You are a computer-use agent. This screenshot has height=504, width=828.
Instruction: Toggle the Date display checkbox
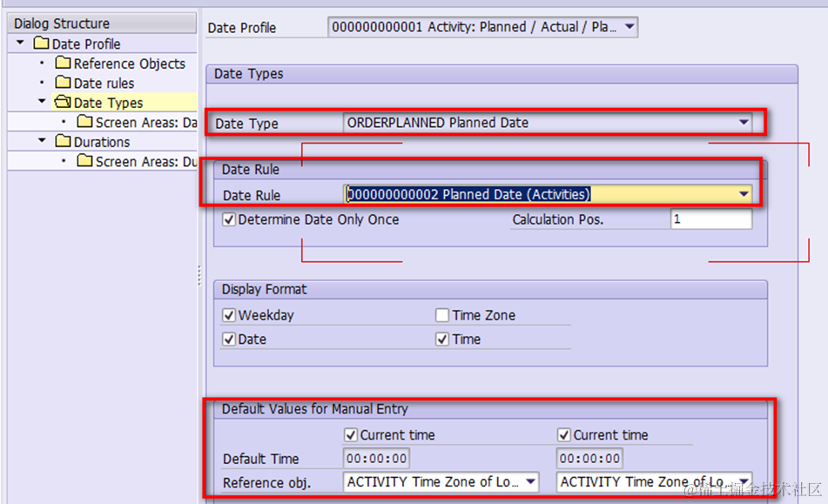point(229,339)
